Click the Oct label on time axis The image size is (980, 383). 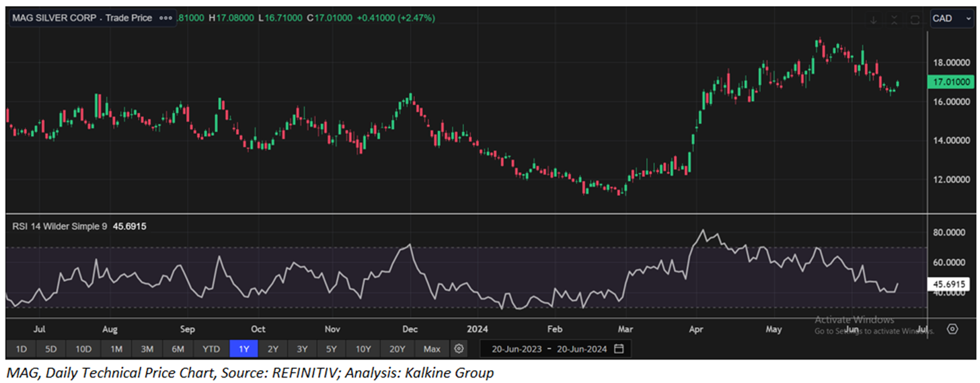[258, 329]
